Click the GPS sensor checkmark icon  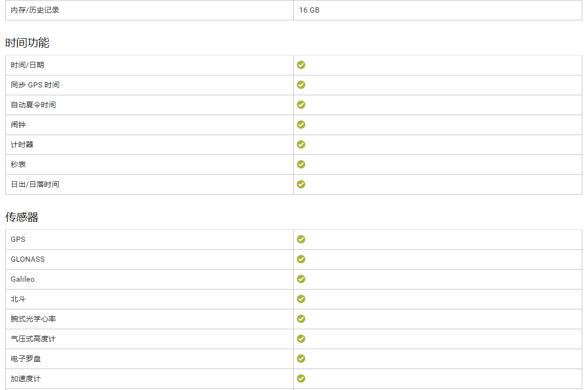301,239
